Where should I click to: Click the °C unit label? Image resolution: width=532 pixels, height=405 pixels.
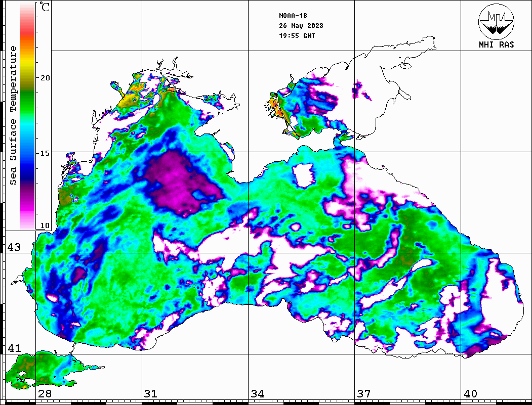pos(45,7)
